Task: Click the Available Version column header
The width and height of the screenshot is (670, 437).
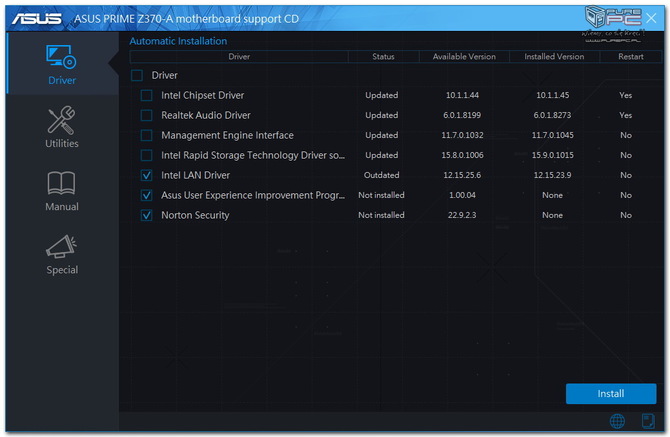Action: click(x=464, y=56)
